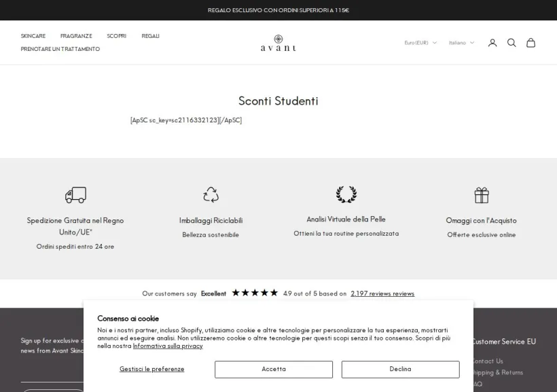This screenshot has width=557, height=392.
Task: Open the search magnifier icon
Action: point(511,43)
